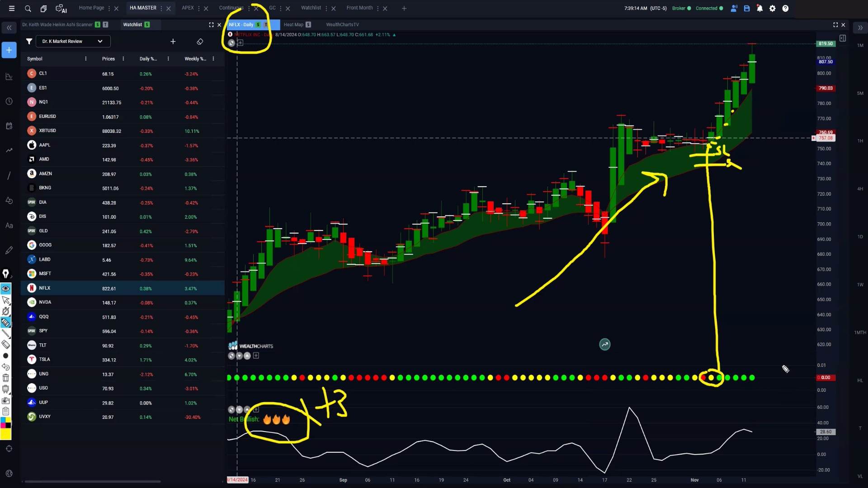
Task: Open the annotation color palette swatch
Action: 5,423
